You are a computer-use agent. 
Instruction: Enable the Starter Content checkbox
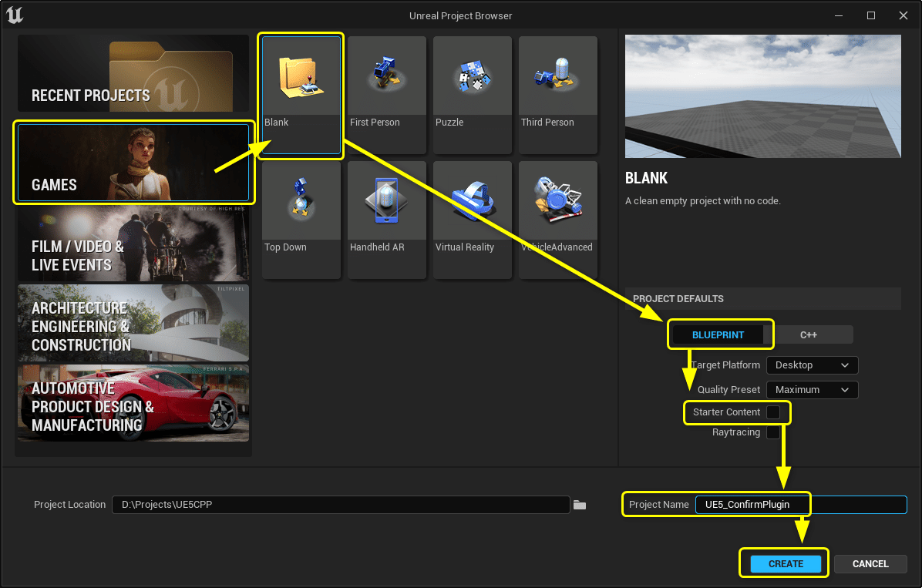pos(773,412)
